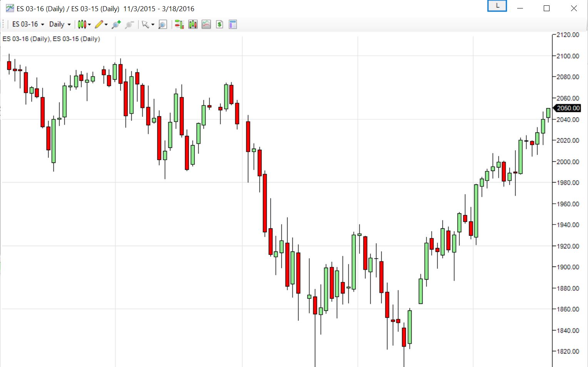Click the 1880.00 price axis label
This screenshot has width=588, height=367.
click(x=568, y=288)
